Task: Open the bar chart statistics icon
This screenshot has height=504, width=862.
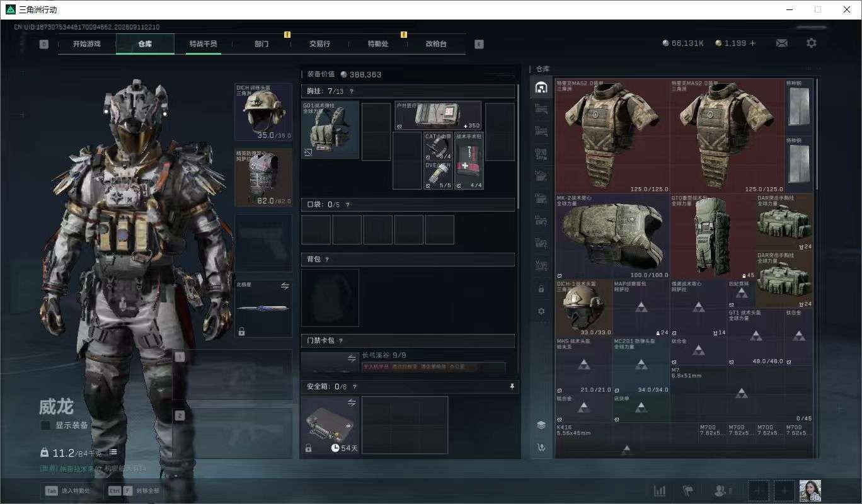Action: pos(660,491)
